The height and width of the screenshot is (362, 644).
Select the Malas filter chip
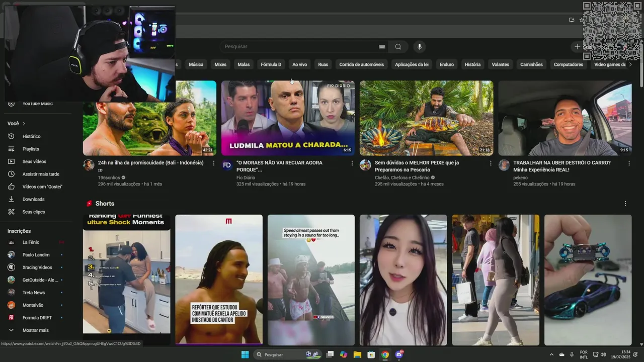point(244,64)
